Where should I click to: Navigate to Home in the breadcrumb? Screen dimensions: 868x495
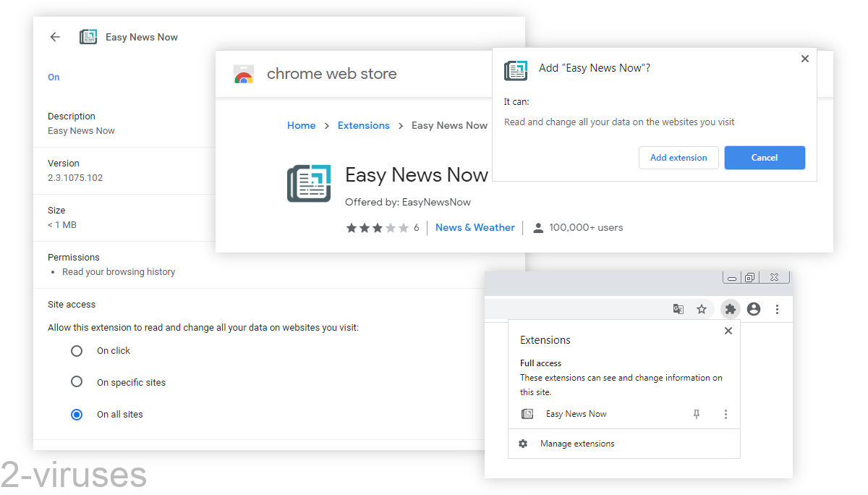coord(301,125)
